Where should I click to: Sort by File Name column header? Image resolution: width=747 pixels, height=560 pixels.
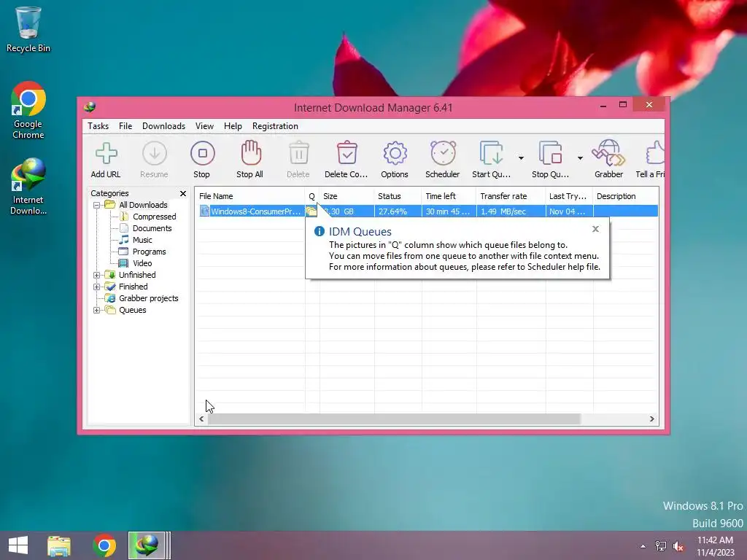(x=250, y=196)
